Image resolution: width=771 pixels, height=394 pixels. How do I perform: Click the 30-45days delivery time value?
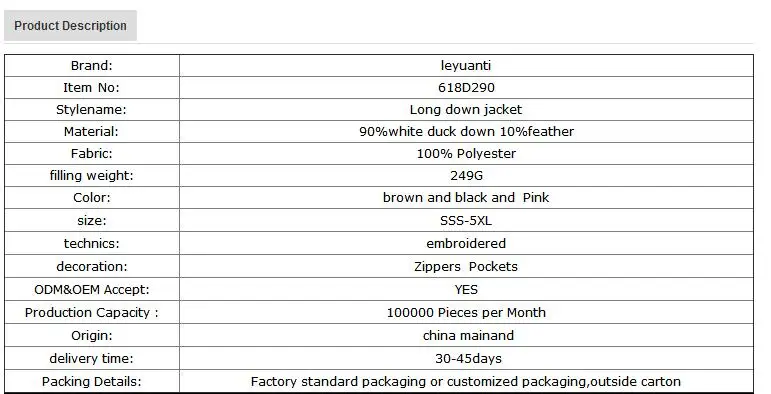(468, 359)
